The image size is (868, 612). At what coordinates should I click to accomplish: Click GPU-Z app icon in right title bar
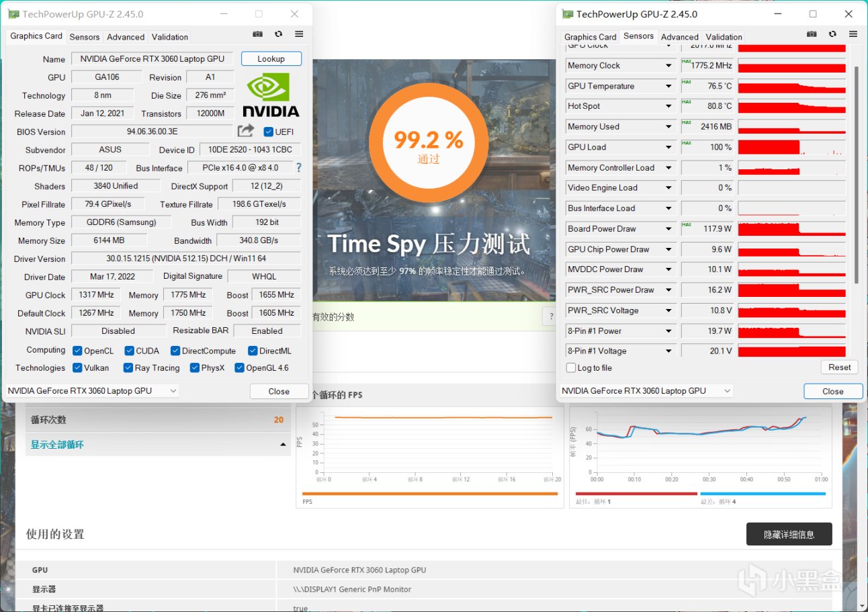coord(568,14)
